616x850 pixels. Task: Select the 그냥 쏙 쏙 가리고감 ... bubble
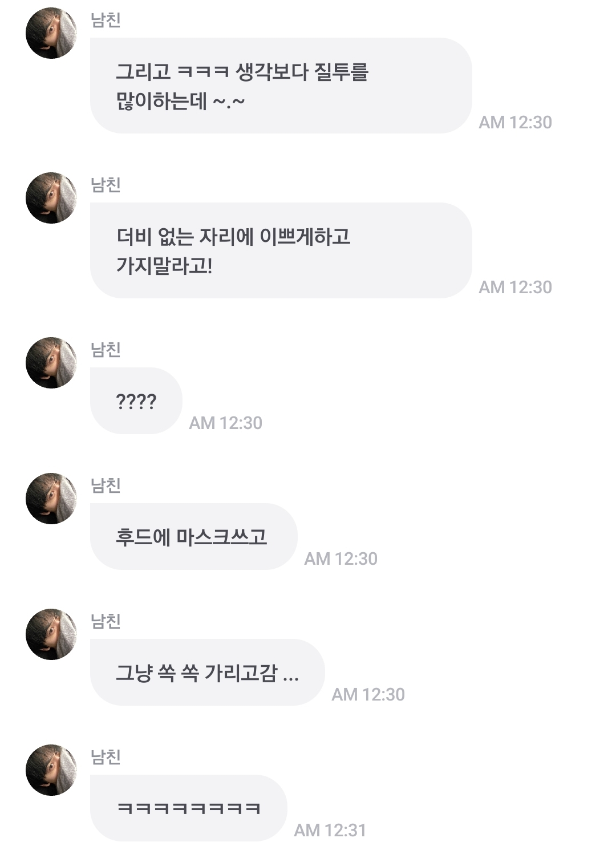click(x=208, y=673)
